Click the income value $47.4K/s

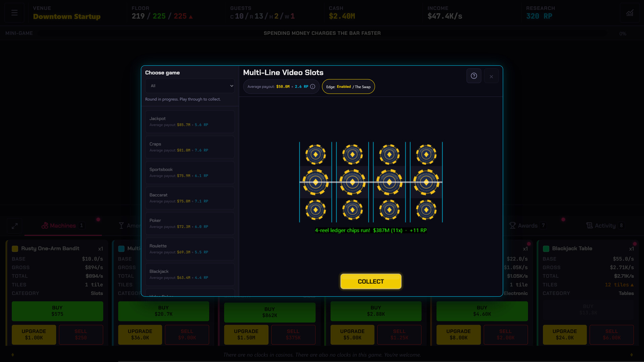click(445, 16)
